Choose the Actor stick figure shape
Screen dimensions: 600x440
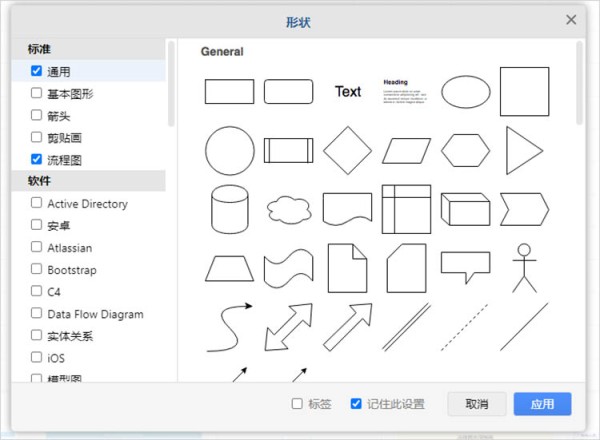pos(525,268)
